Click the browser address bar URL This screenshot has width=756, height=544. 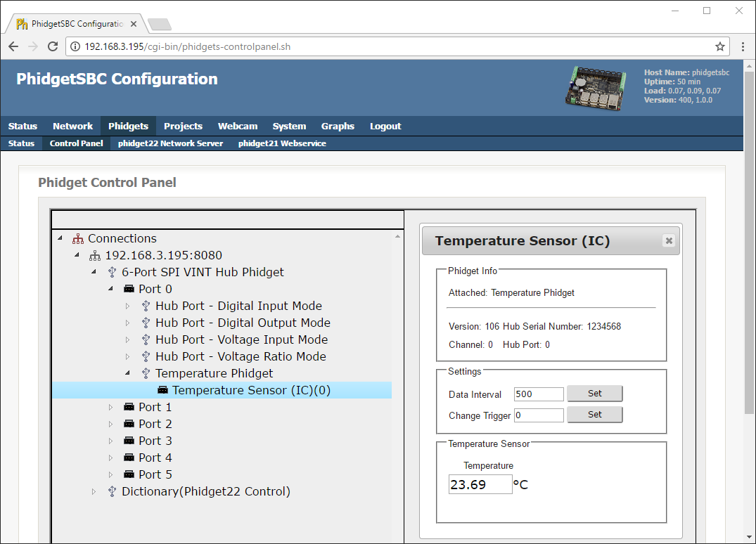(x=188, y=46)
